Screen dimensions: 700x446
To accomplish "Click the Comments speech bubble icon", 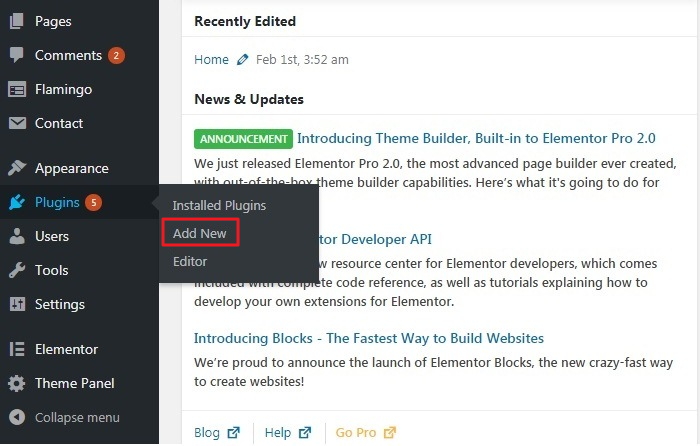I will (17, 54).
